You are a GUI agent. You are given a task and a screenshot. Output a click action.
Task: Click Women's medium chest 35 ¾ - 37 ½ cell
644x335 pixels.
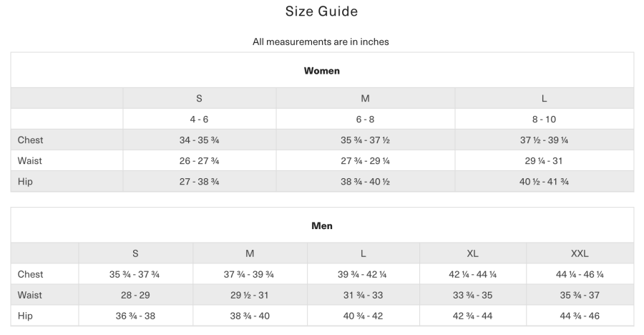(365, 140)
